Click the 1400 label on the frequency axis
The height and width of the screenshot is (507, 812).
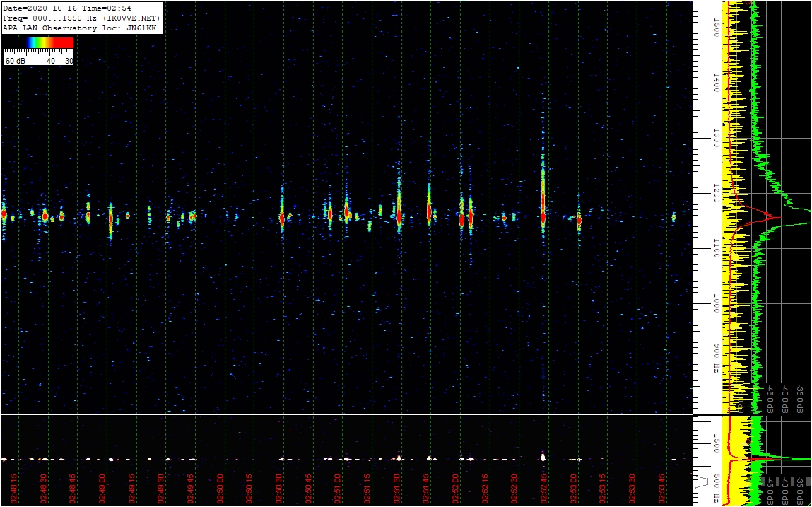716,83
